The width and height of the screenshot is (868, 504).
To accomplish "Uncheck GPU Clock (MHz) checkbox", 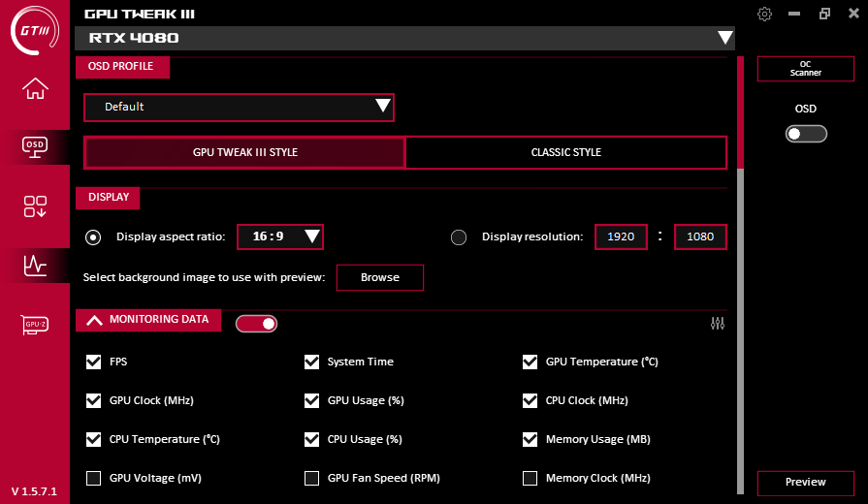I will 93,400.
